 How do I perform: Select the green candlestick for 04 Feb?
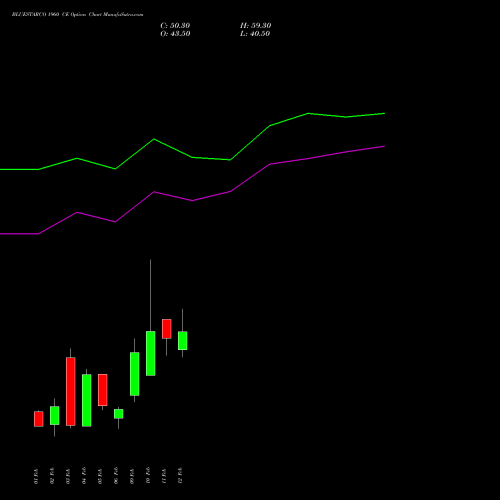tap(87, 400)
